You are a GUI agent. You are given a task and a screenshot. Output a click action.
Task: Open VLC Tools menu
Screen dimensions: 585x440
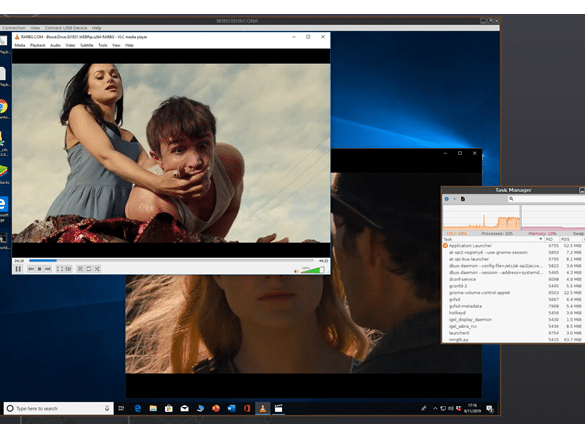click(103, 45)
